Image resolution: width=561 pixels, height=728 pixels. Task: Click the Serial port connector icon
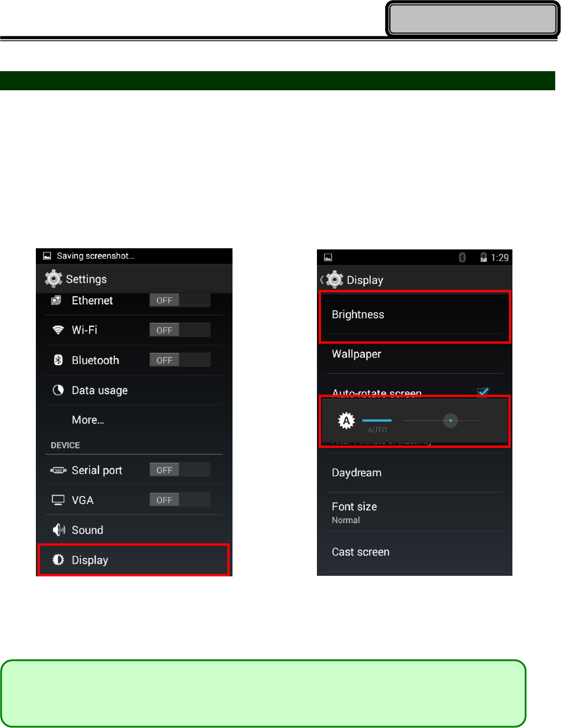coord(58,470)
